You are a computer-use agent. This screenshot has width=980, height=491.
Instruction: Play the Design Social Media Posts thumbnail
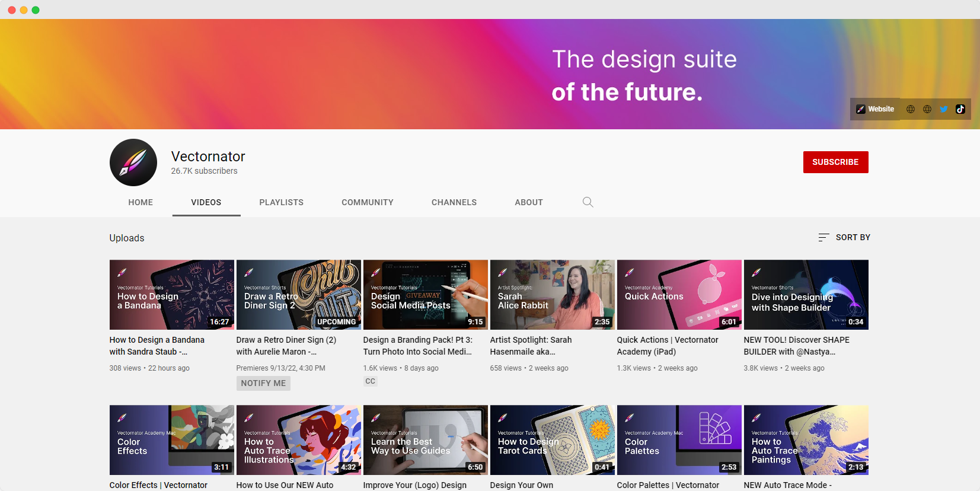[x=426, y=295]
